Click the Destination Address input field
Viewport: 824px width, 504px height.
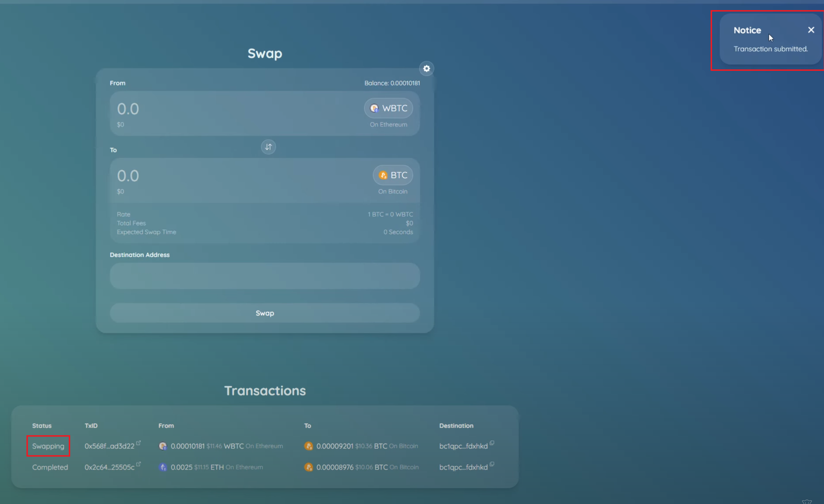tap(265, 276)
